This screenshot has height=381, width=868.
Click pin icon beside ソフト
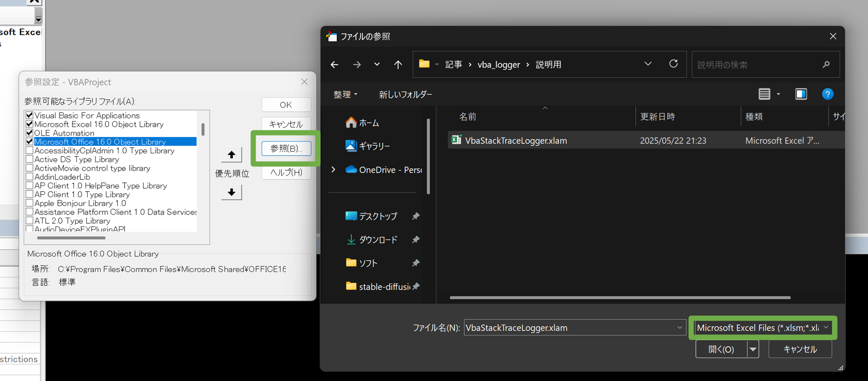tap(416, 263)
